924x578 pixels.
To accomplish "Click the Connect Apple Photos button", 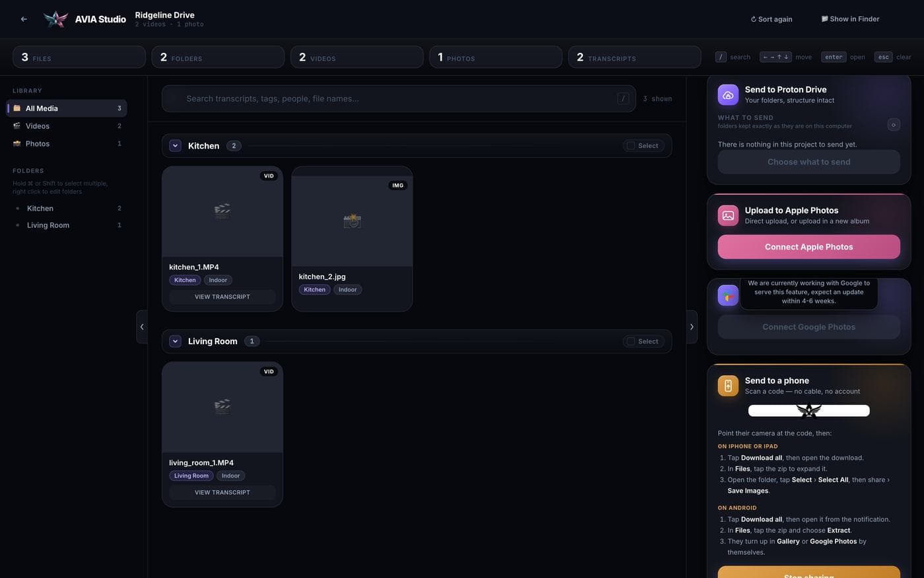I will [x=808, y=246].
